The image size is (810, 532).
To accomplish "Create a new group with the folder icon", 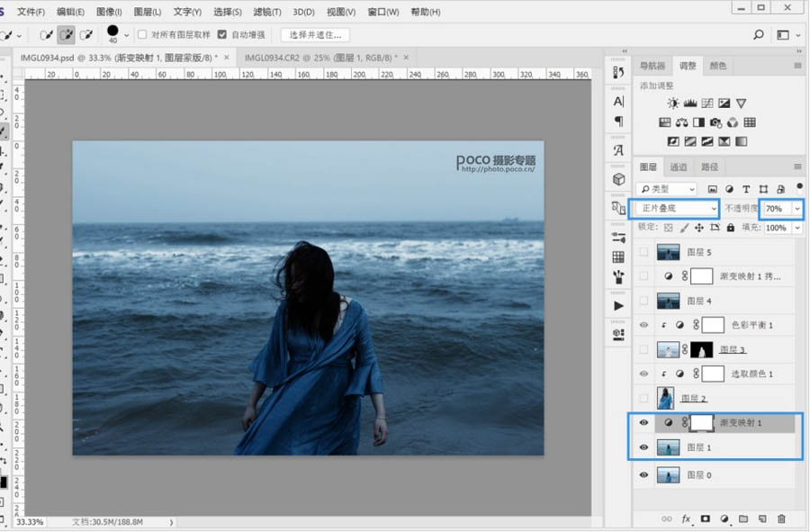I will (x=743, y=518).
